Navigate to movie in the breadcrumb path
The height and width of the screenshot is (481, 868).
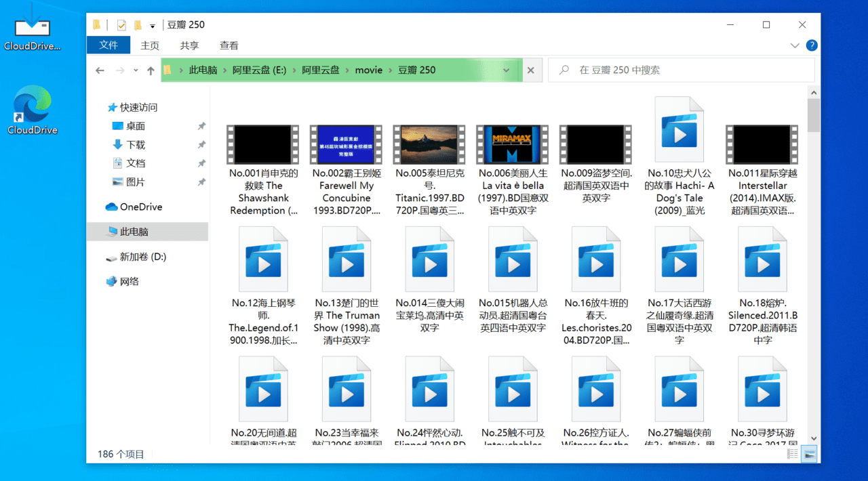(368, 70)
